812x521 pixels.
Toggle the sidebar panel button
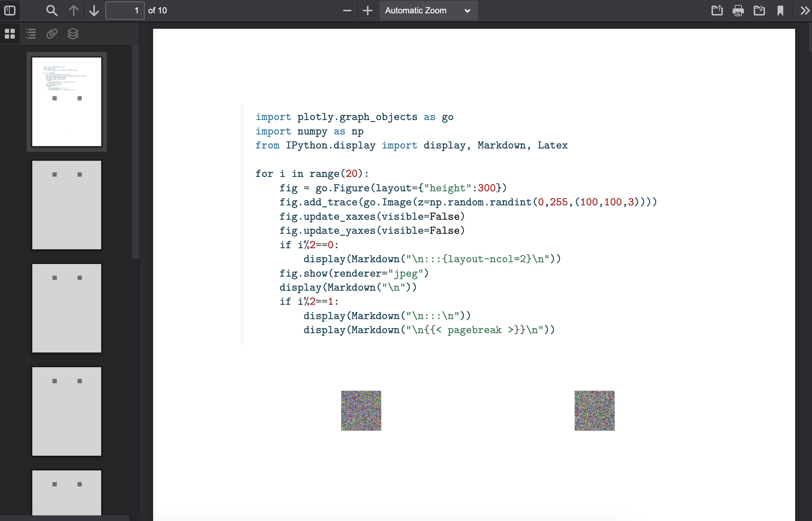coord(10,11)
